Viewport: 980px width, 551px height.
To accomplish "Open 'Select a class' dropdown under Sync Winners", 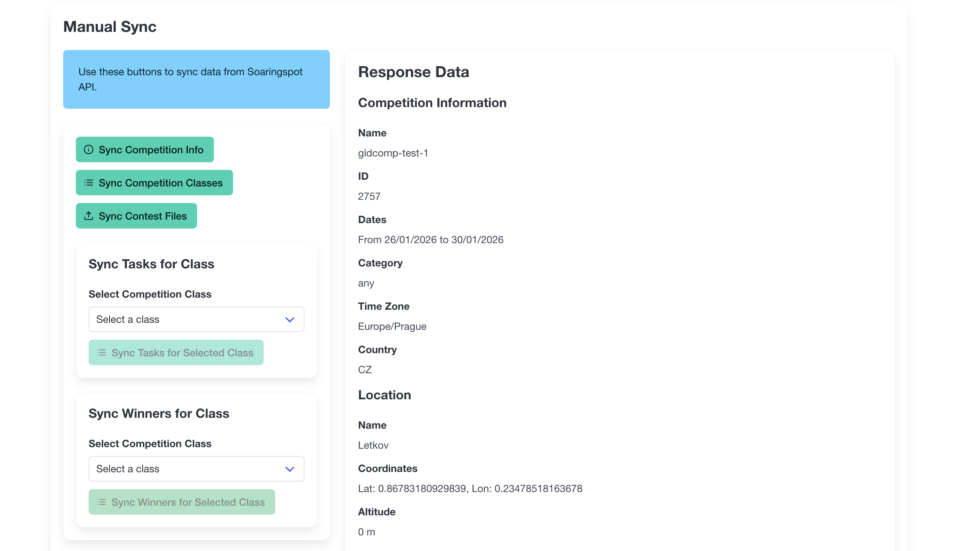I will pos(186,469).
